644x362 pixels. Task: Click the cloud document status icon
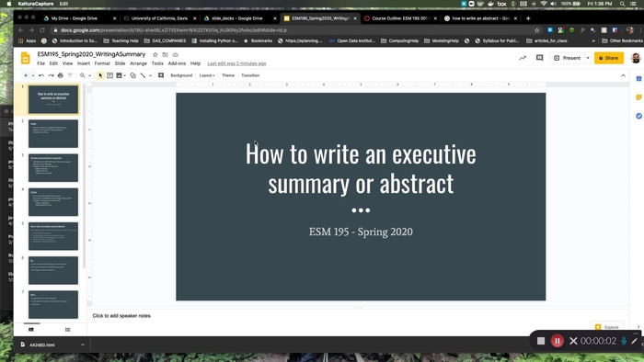tap(176, 54)
